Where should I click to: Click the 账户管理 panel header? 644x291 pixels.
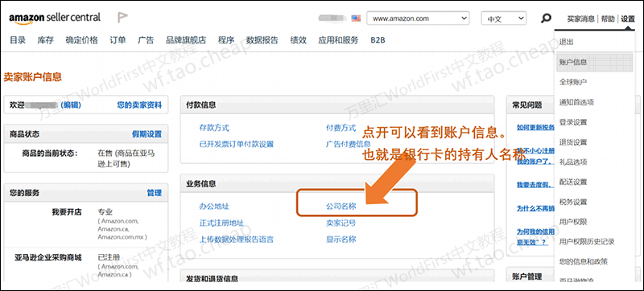(x=527, y=277)
